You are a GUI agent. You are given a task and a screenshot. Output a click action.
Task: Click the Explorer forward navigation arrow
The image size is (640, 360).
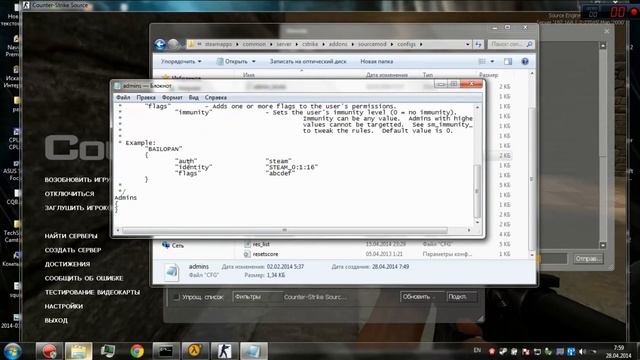173,44
